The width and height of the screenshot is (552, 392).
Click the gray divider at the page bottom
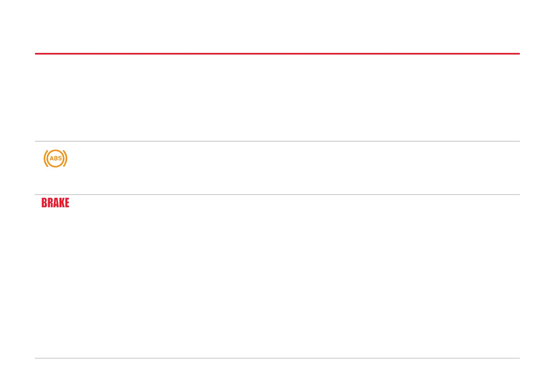277,358
